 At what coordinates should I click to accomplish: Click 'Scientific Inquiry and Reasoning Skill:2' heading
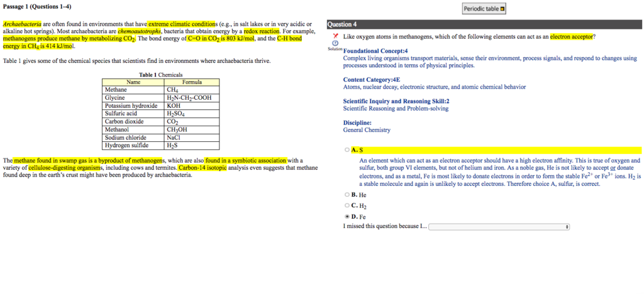[396, 101]
